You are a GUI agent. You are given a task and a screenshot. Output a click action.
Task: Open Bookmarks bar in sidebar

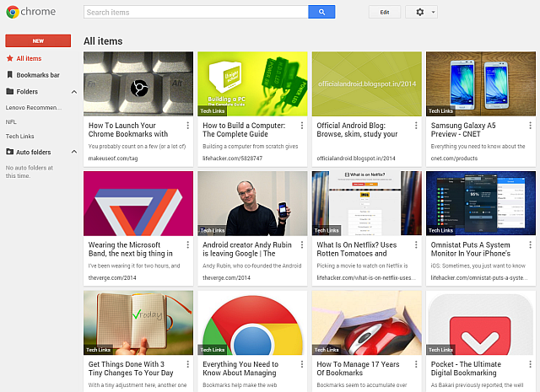pos(38,75)
